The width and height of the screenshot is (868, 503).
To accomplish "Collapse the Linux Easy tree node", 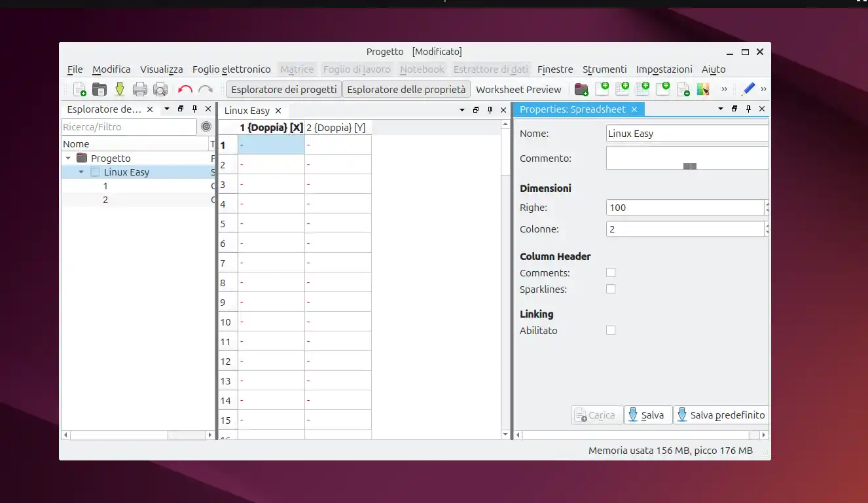I will [x=81, y=172].
